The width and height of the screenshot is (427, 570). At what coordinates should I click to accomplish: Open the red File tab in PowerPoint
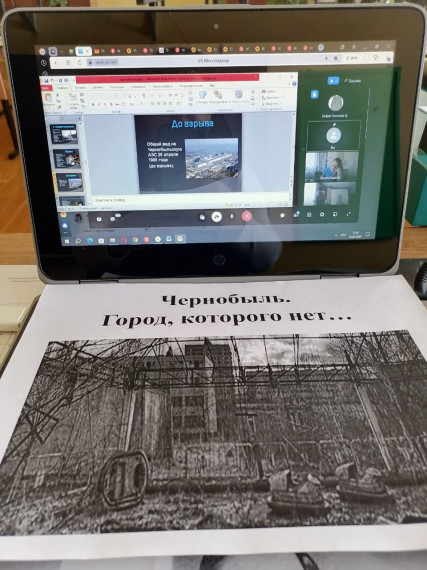[x=47, y=88]
